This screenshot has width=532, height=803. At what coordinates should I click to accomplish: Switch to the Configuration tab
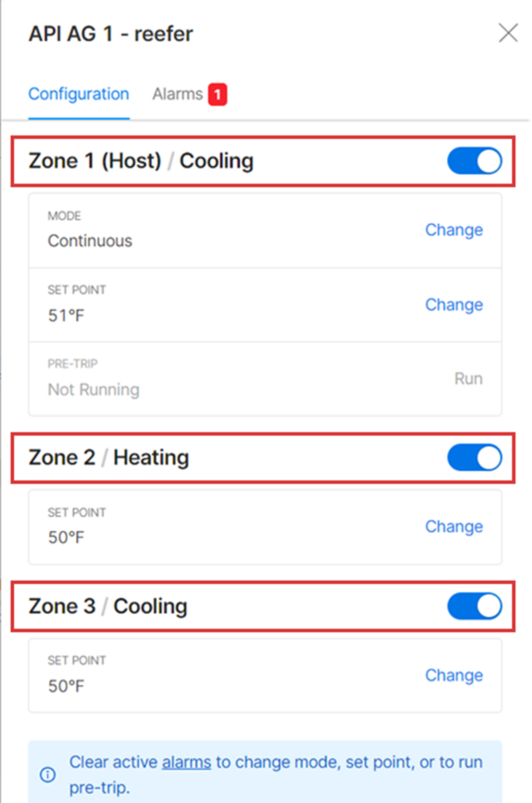click(x=79, y=94)
